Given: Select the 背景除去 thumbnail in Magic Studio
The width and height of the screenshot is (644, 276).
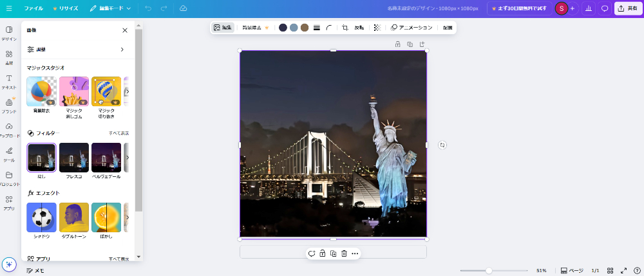Looking at the screenshot, I should coord(41,91).
